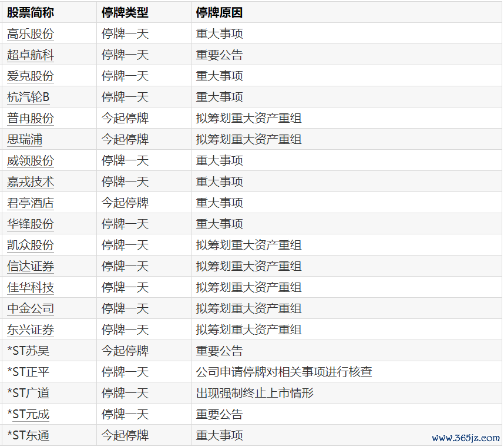Open the *ST元成 stock link
504x447 pixels.
28,415
